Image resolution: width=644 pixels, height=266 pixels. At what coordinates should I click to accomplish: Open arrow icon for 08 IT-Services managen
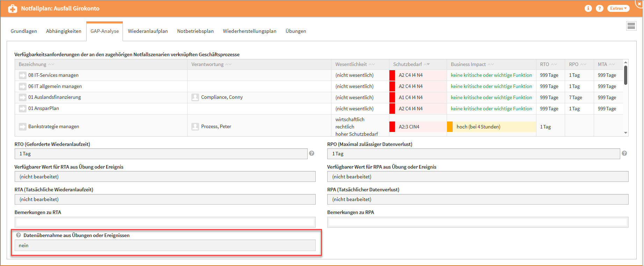[23, 75]
